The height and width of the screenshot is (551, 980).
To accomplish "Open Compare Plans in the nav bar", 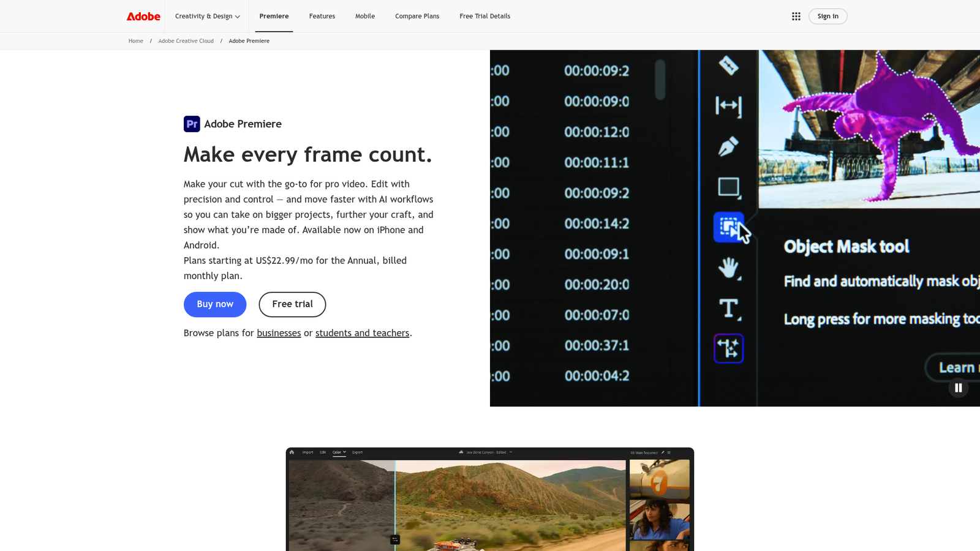I will click(417, 17).
